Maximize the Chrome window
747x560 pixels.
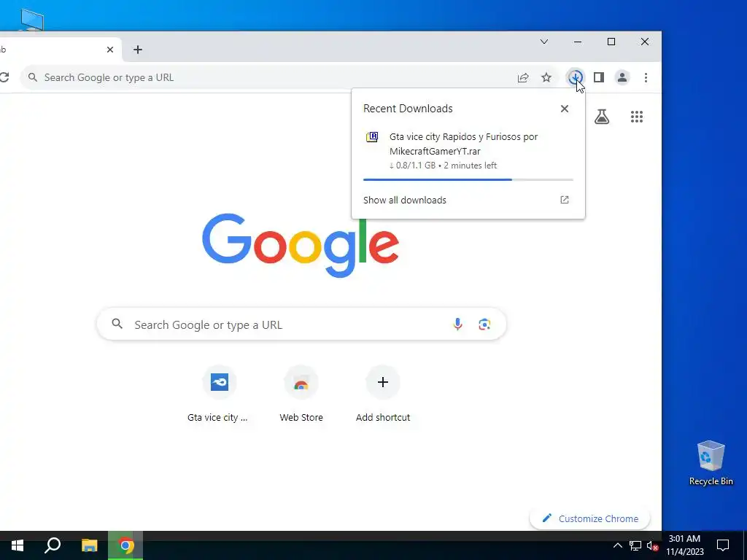611,42
